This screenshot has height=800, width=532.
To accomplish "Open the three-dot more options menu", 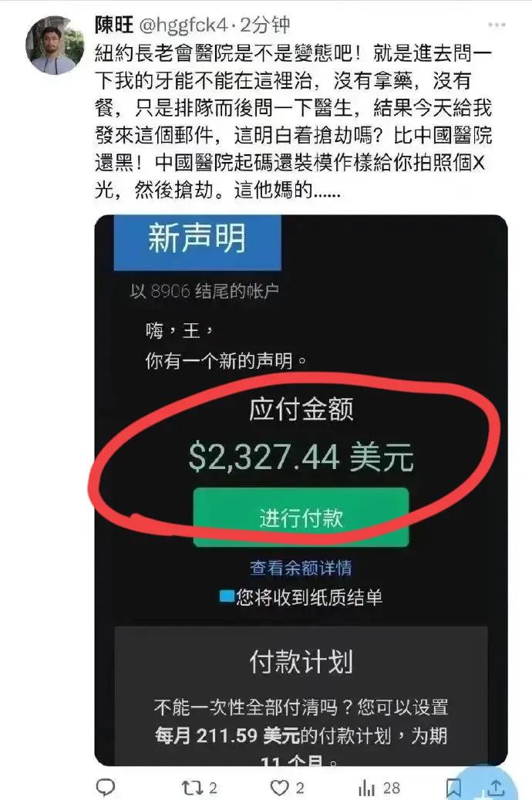I will point(497,25).
